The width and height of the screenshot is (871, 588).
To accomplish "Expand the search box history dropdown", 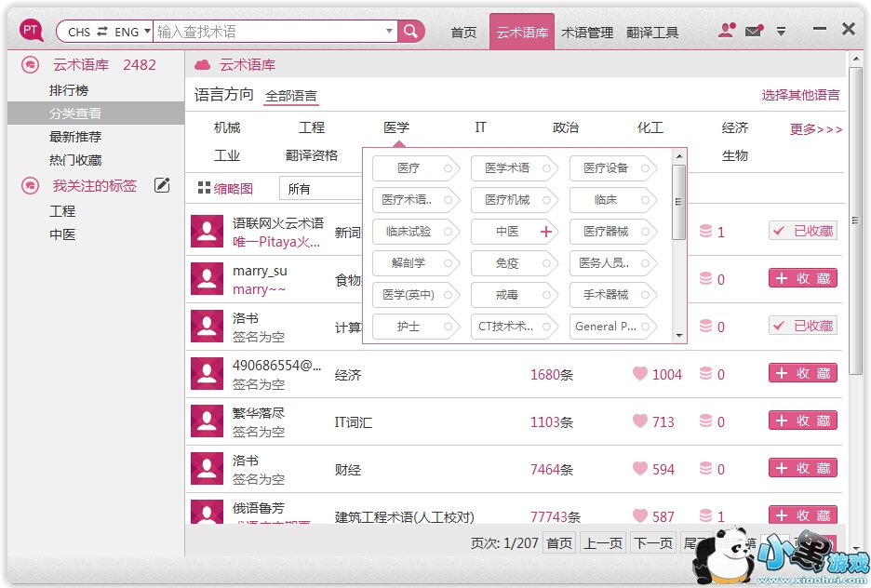I will pos(389,32).
